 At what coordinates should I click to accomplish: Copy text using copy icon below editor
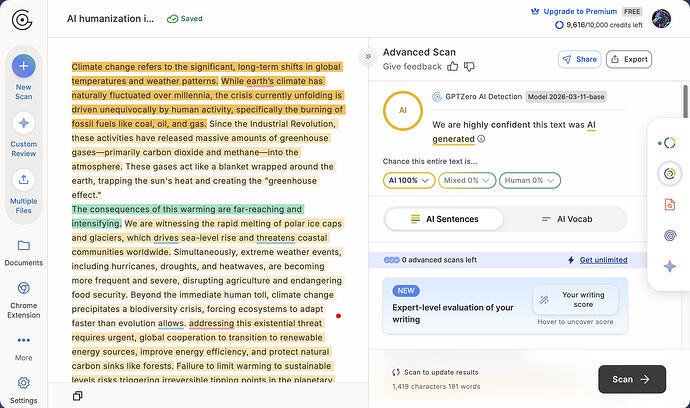pyautogui.click(x=77, y=396)
